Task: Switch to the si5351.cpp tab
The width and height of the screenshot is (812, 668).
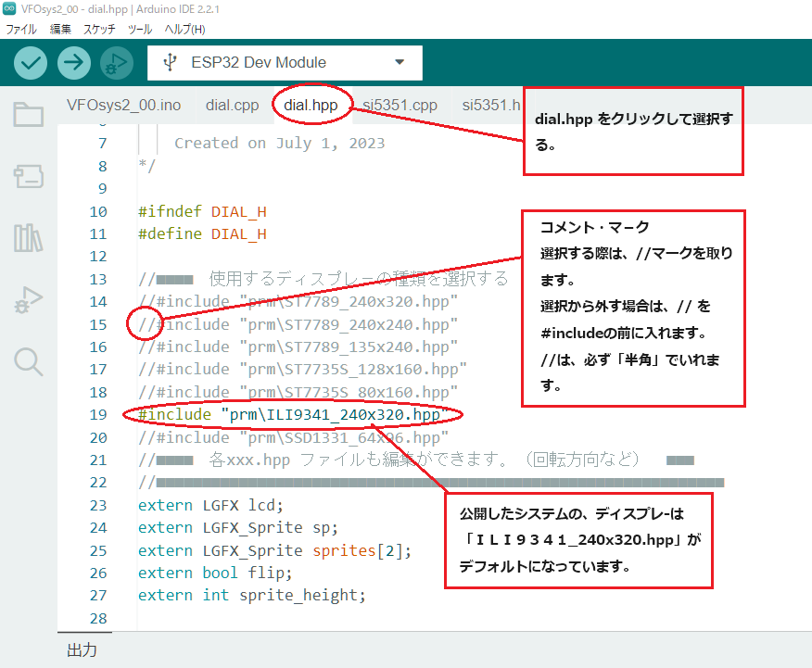Action: [400, 105]
